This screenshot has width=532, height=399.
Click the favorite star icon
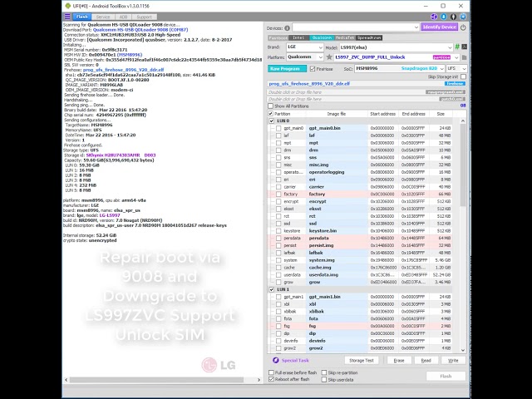[x=329, y=57]
